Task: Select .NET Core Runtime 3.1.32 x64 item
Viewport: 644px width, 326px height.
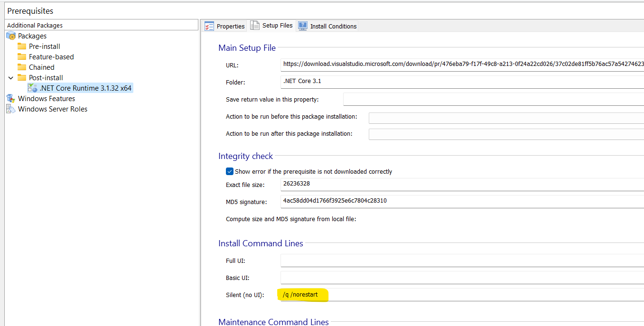Action: point(85,88)
